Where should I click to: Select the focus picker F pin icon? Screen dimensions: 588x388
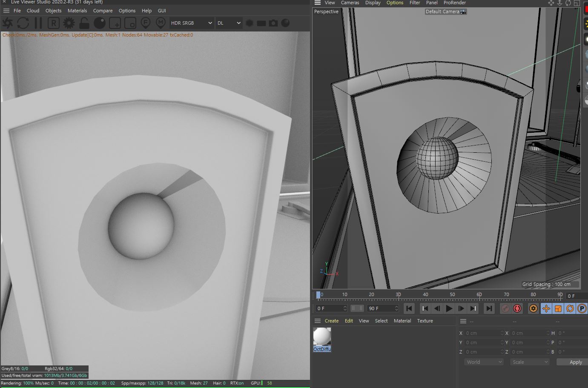[x=146, y=23]
